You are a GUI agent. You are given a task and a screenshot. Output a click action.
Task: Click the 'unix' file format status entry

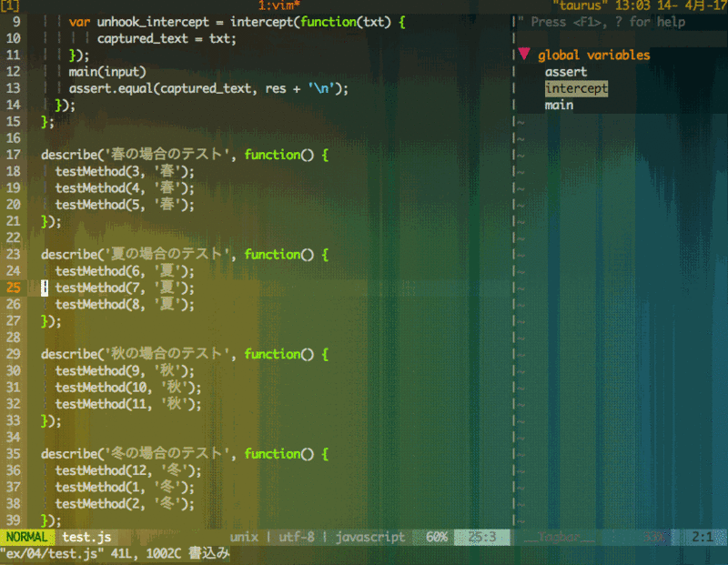(244, 537)
